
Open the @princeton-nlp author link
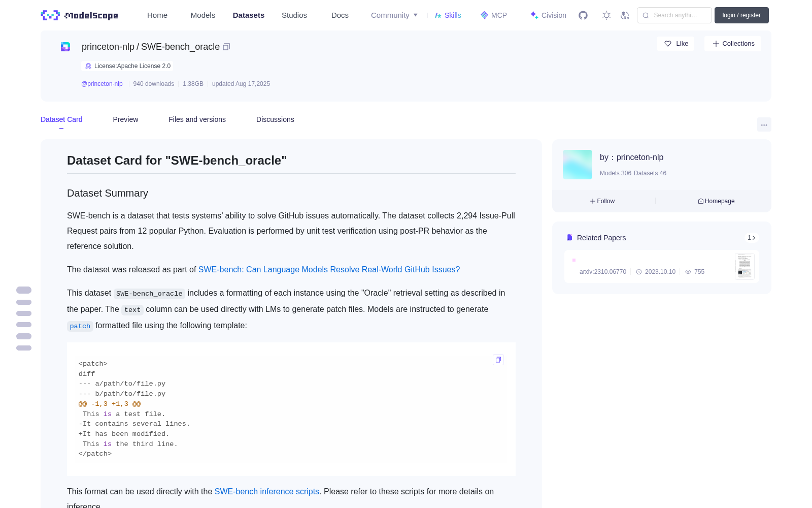(x=102, y=84)
